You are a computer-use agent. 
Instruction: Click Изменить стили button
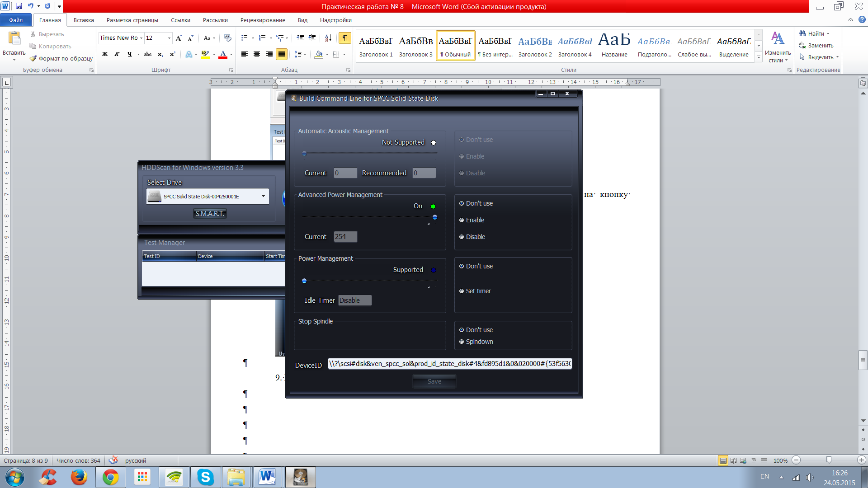(x=778, y=47)
